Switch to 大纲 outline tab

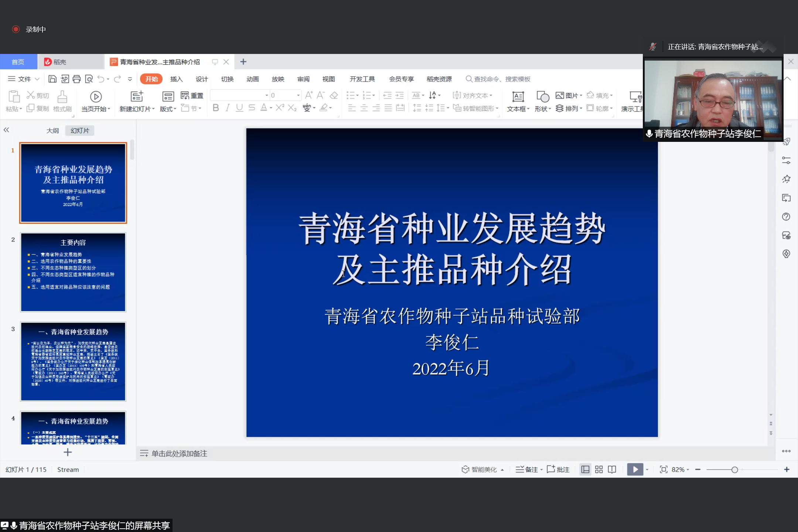[52, 130]
